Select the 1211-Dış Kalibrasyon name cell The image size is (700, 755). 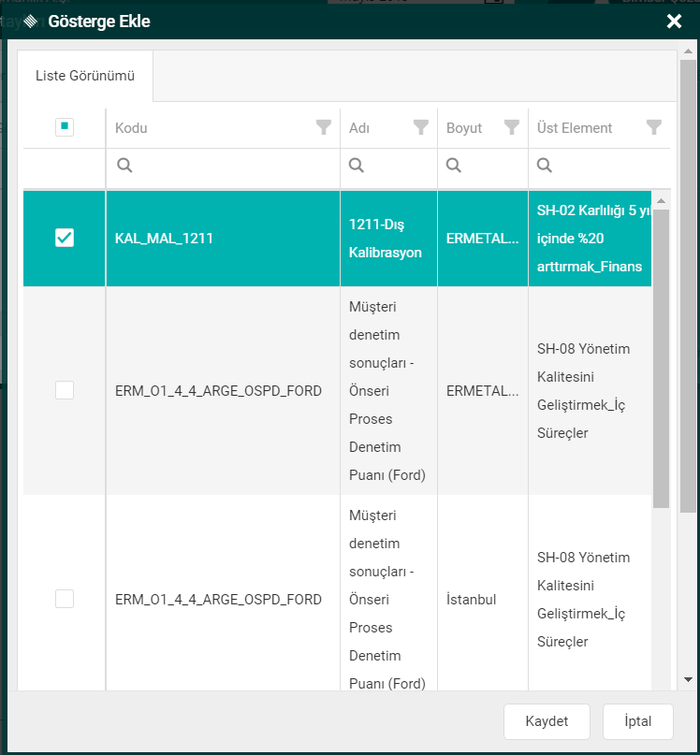(386, 239)
